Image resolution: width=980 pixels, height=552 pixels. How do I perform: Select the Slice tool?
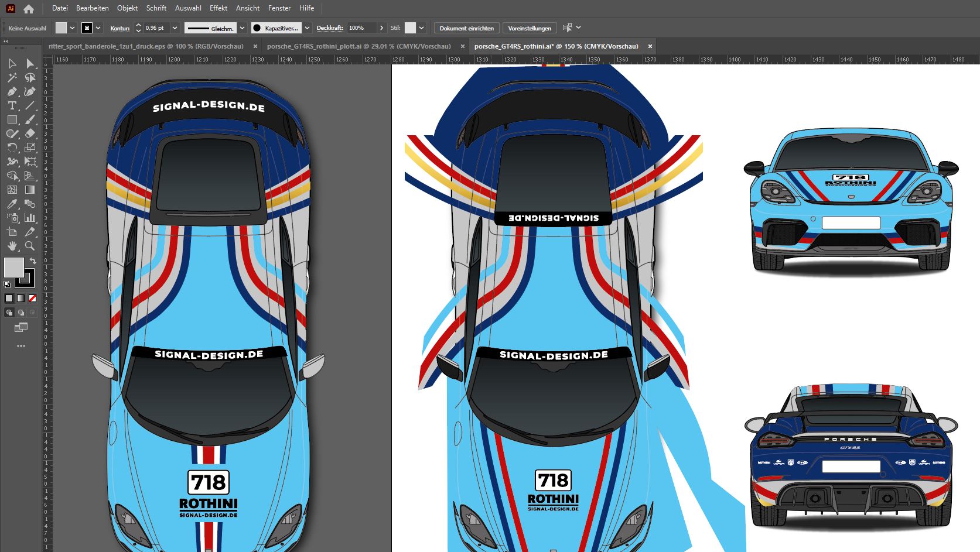[x=30, y=232]
